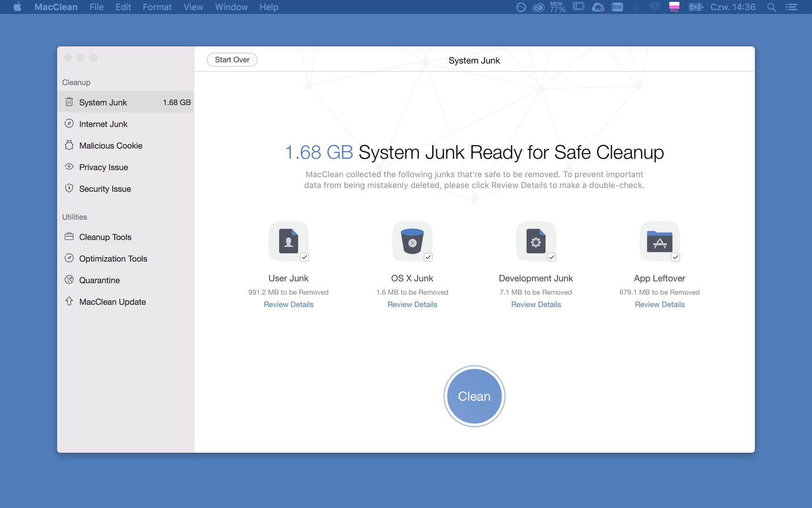
Task: Open the View menu
Action: 194,7
